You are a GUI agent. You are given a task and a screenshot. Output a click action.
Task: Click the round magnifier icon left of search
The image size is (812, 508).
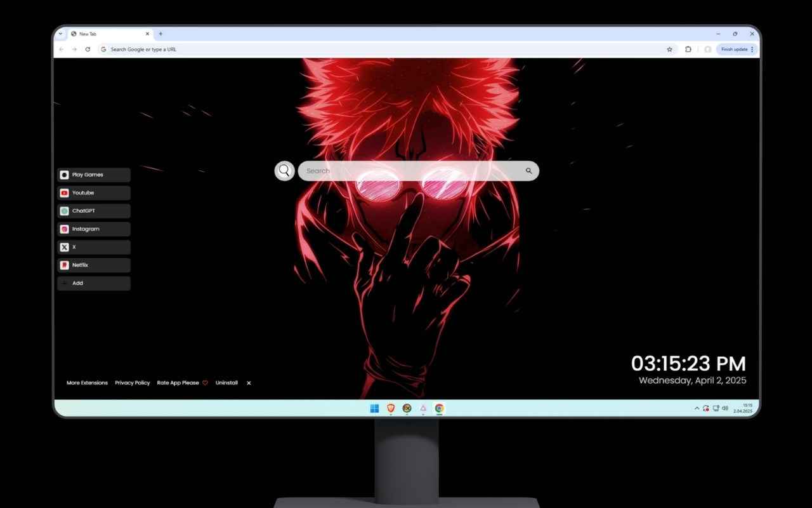pyautogui.click(x=284, y=171)
